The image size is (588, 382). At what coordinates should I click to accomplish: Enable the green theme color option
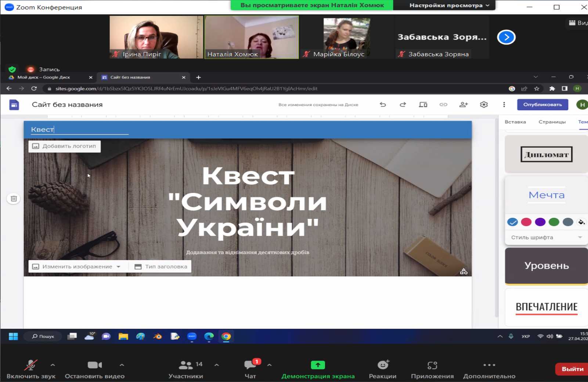[553, 222]
